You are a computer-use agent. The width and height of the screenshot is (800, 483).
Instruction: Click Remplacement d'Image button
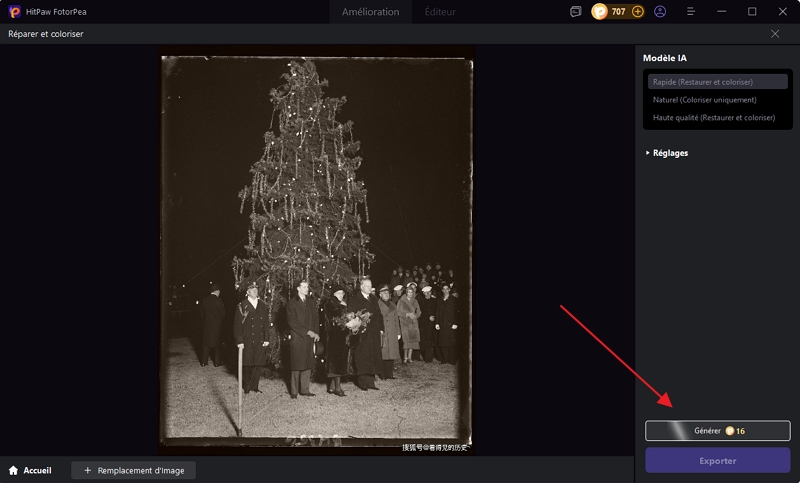coord(134,470)
